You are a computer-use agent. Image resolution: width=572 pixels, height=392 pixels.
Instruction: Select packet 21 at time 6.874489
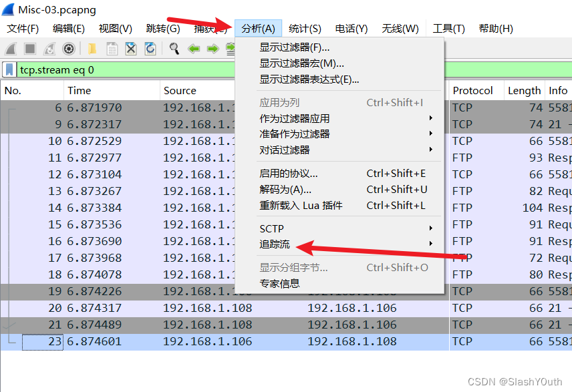(x=286, y=325)
